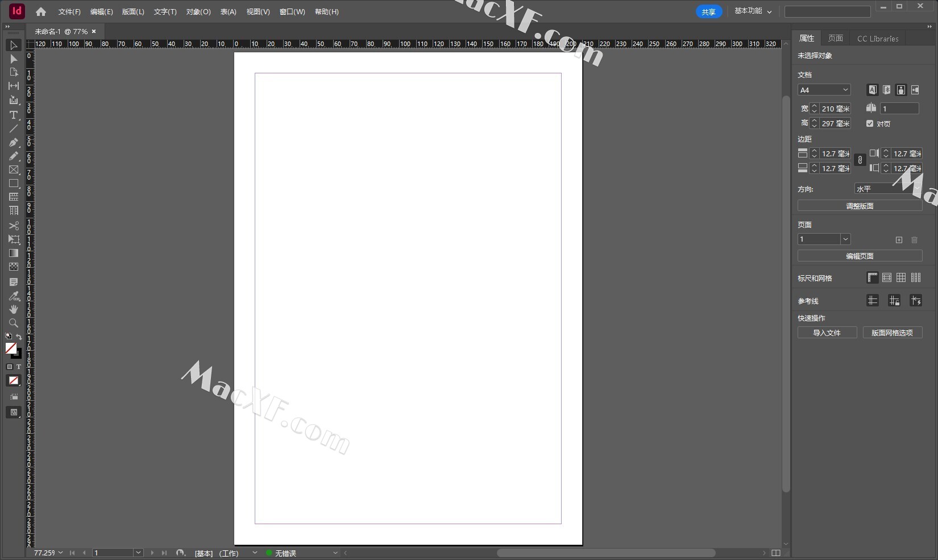This screenshot has width=938, height=560.
Task: Toggle lock guides icon
Action: point(894,300)
